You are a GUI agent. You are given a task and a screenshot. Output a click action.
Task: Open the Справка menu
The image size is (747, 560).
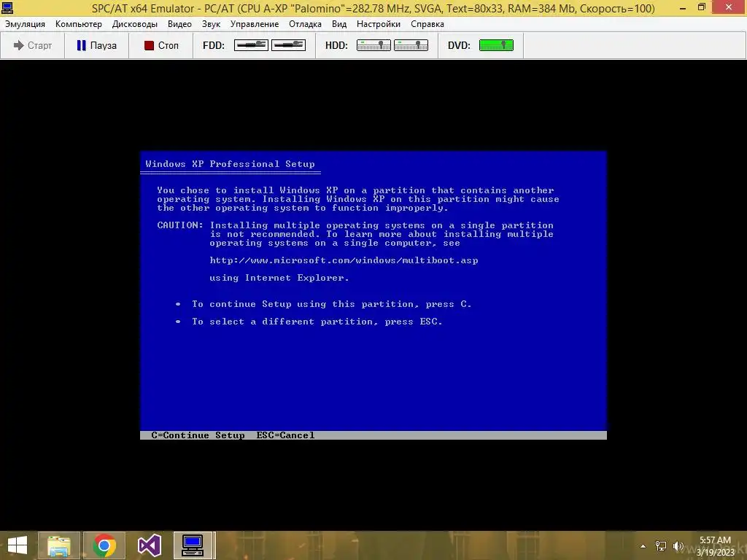(427, 24)
